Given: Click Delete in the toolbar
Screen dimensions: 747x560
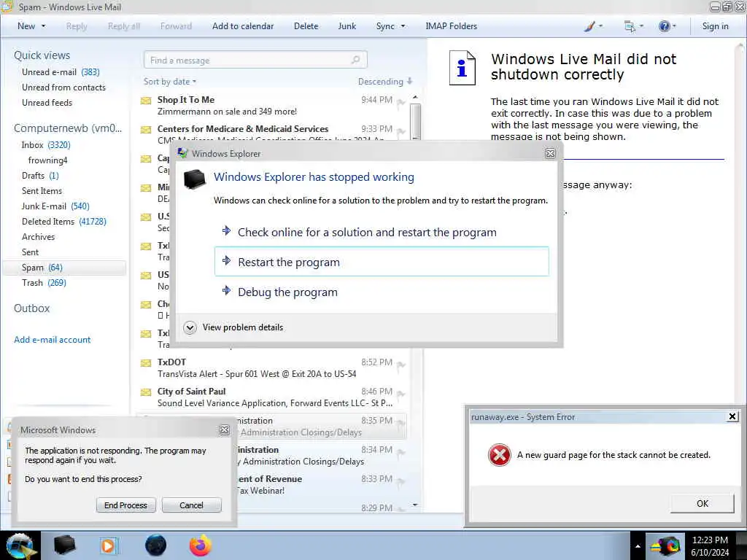Looking at the screenshot, I should click(306, 26).
